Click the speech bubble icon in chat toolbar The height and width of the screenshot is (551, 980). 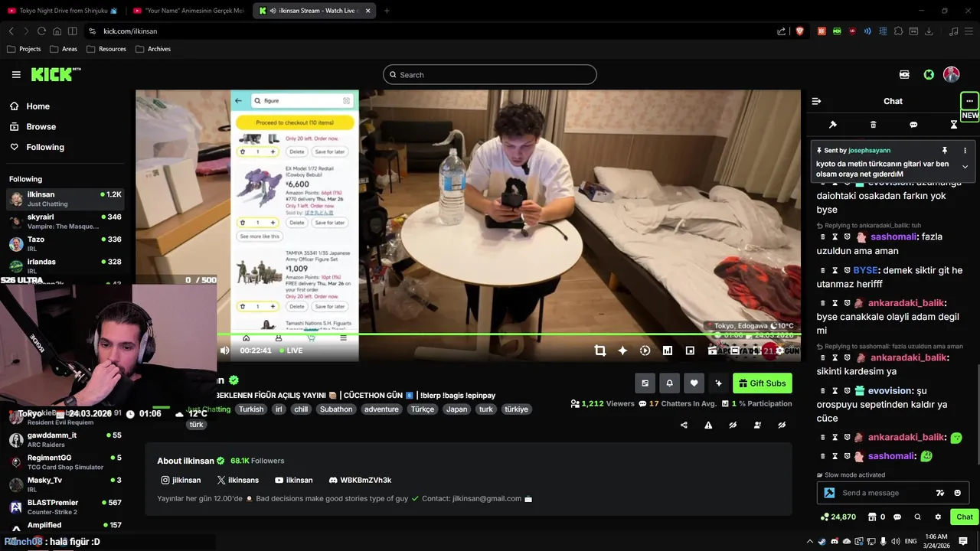tap(913, 125)
